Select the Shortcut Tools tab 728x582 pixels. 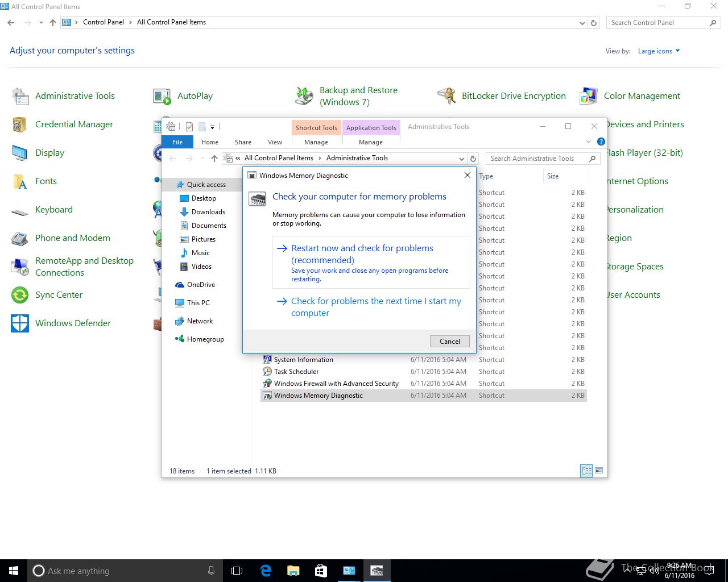[x=316, y=128]
